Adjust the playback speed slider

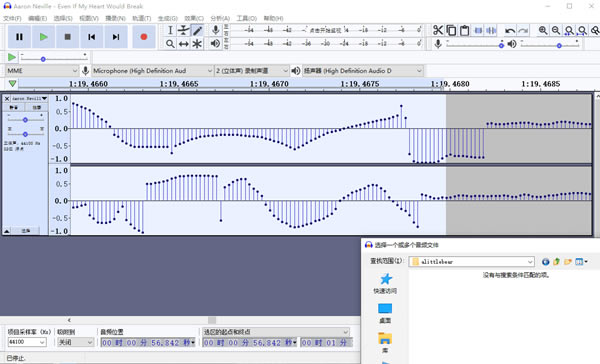pos(54,59)
